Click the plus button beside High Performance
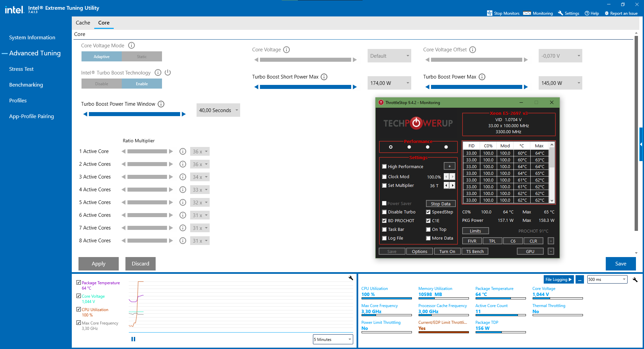This screenshot has width=644, height=349. click(449, 166)
